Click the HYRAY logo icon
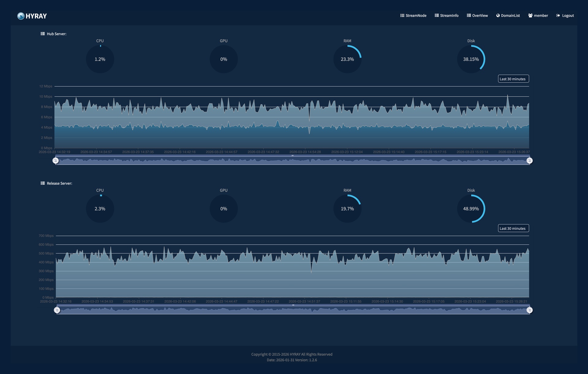 click(x=21, y=16)
